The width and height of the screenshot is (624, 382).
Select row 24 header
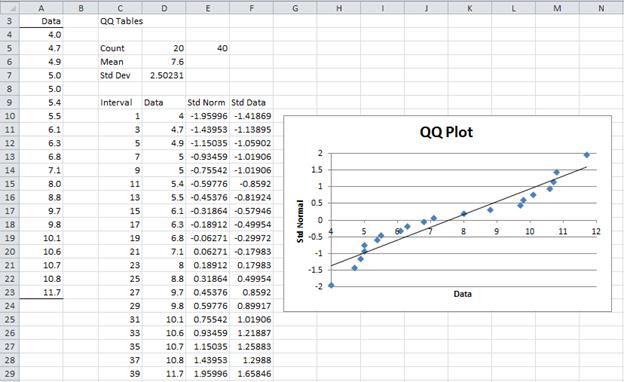click(x=10, y=306)
